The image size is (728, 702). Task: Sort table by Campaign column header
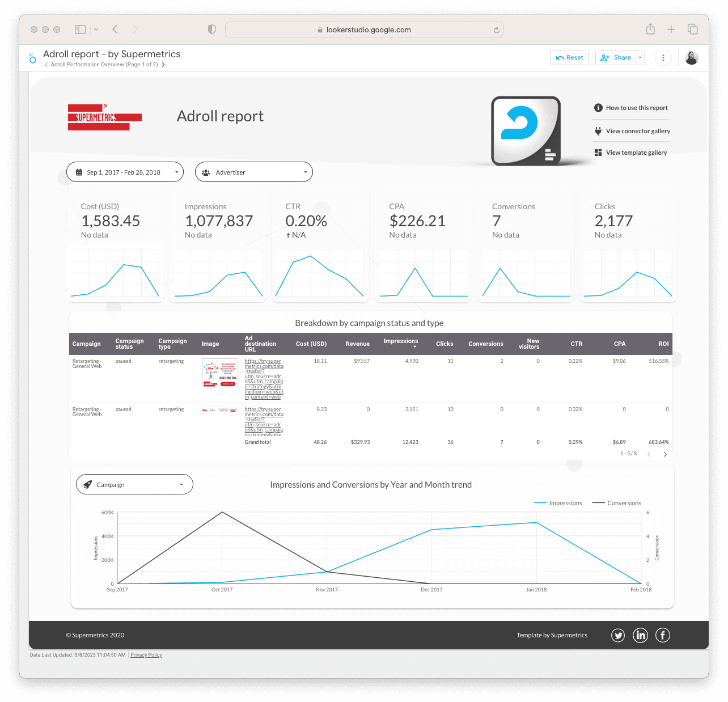click(x=87, y=344)
